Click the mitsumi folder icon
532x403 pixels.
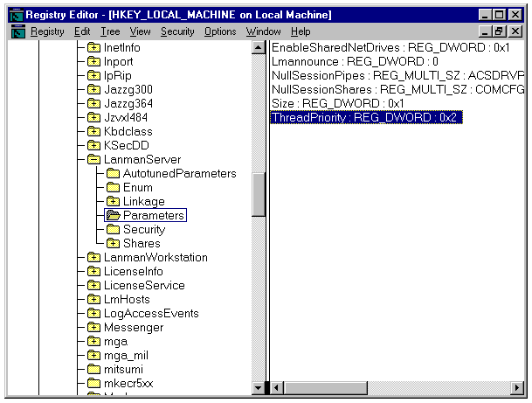(x=93, y=369)
